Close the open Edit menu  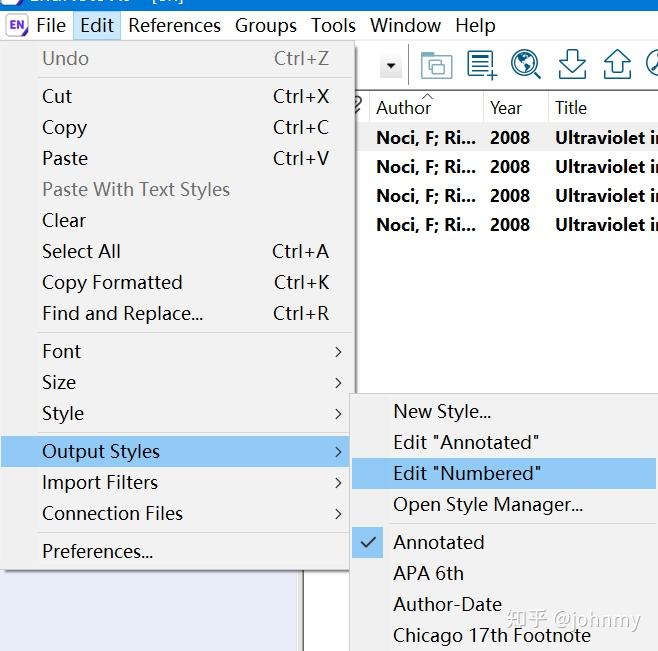tap(97, 26)
